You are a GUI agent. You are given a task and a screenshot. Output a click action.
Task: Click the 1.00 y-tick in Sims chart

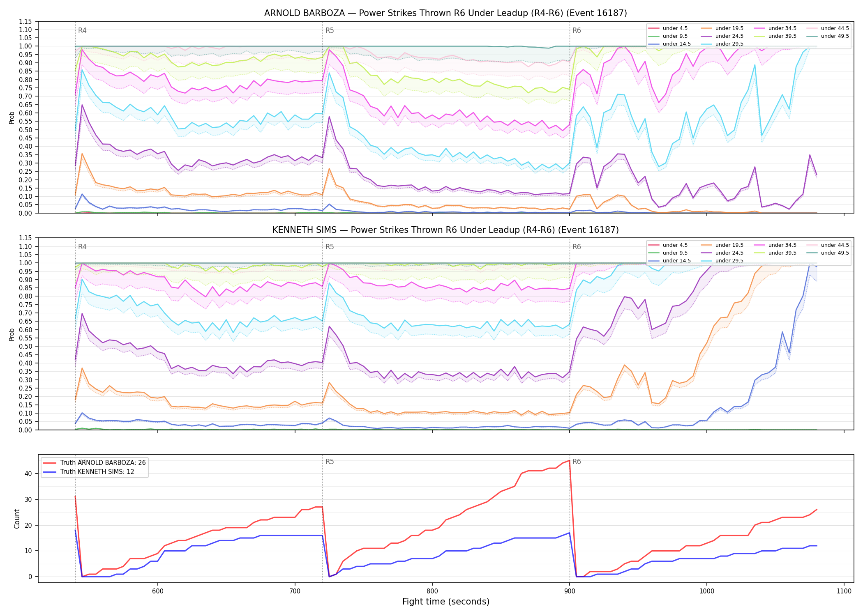click(x=25, y=263)
